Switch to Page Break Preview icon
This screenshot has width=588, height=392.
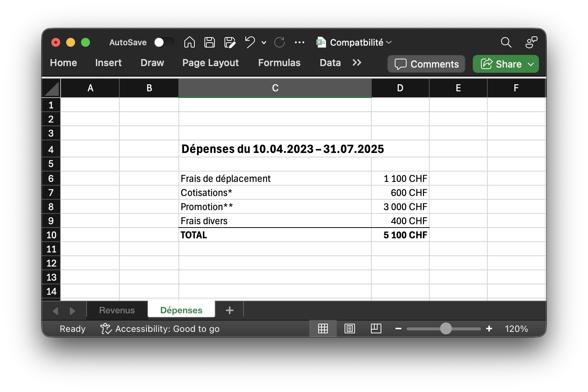376,329
